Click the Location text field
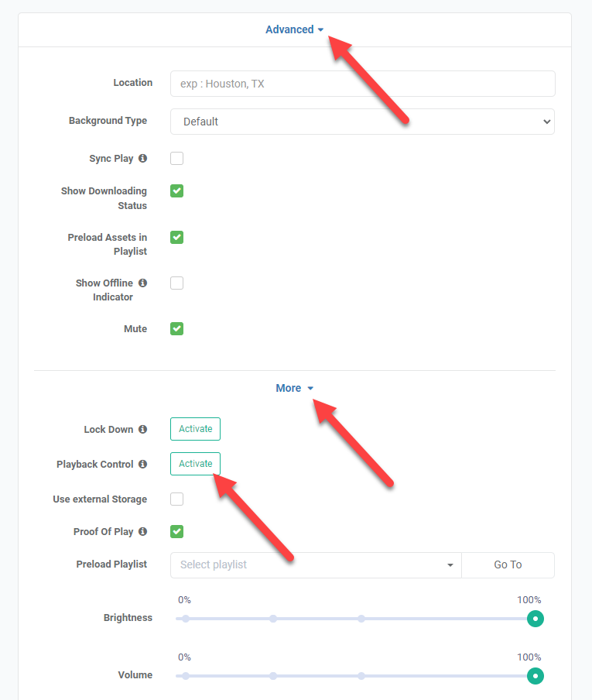Image resolution: width=592 pixels, height=700 pixels. [362, 84]
